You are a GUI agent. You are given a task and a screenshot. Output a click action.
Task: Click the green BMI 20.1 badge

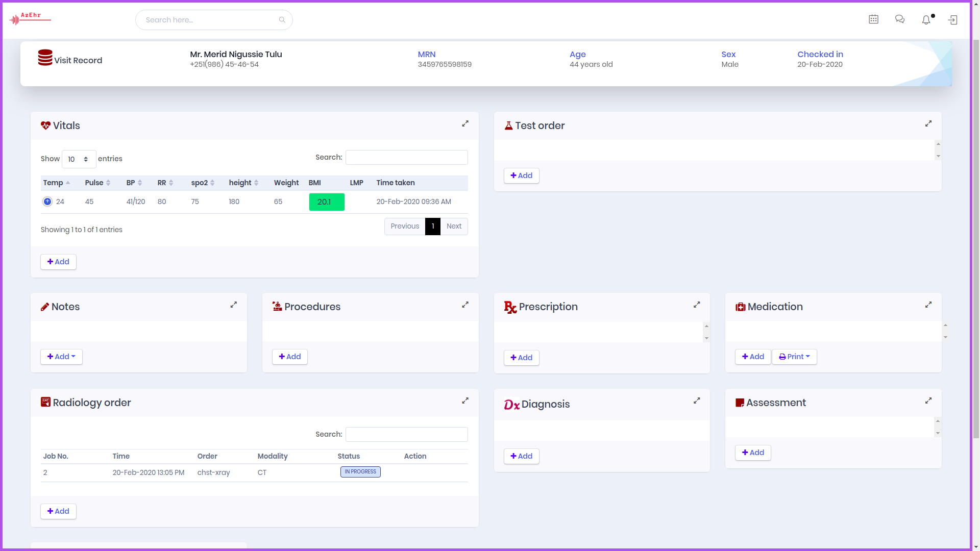[x=327, y=202]
